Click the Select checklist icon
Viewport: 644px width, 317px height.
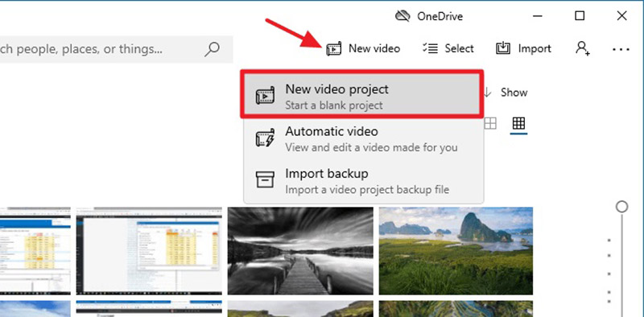coord(430,48)
